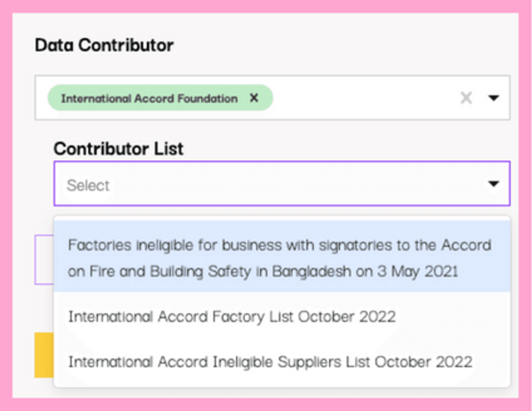The height and width of the screenshot is (411, 532).
Task: Click the "October 2022" Factory List entry
Action: [346, 317]
